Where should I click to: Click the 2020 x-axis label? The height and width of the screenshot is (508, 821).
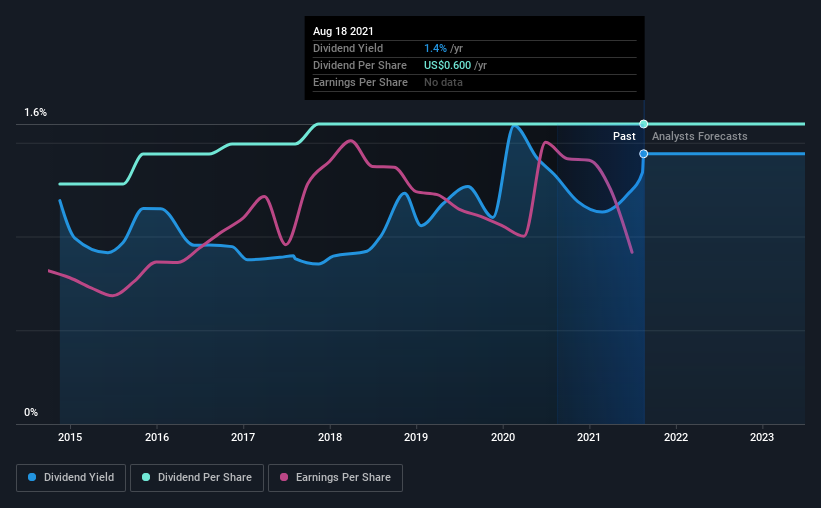click(x=503, y=437)
